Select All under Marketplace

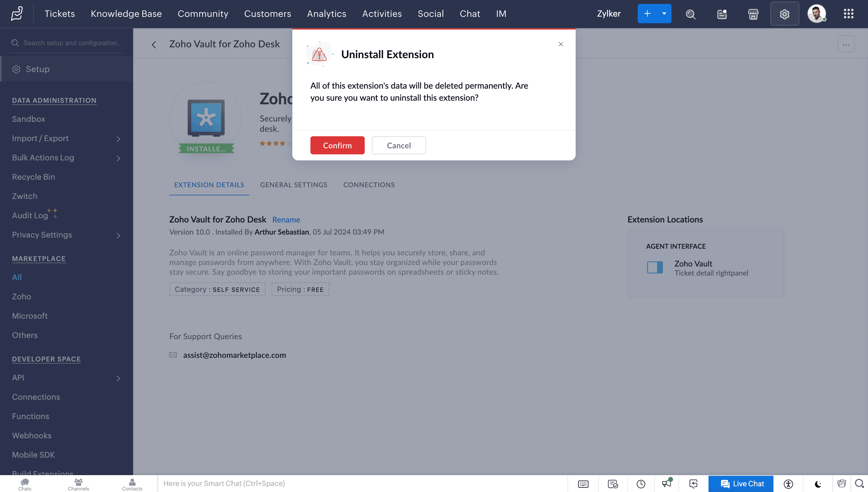click(x=17, y=277)
